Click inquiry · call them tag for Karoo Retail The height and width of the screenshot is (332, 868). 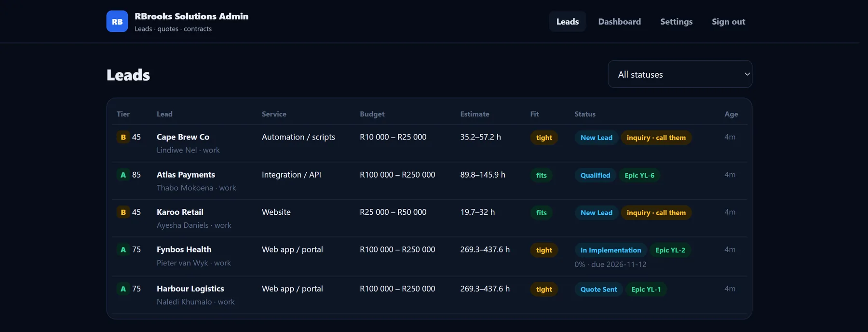(656, 213)
